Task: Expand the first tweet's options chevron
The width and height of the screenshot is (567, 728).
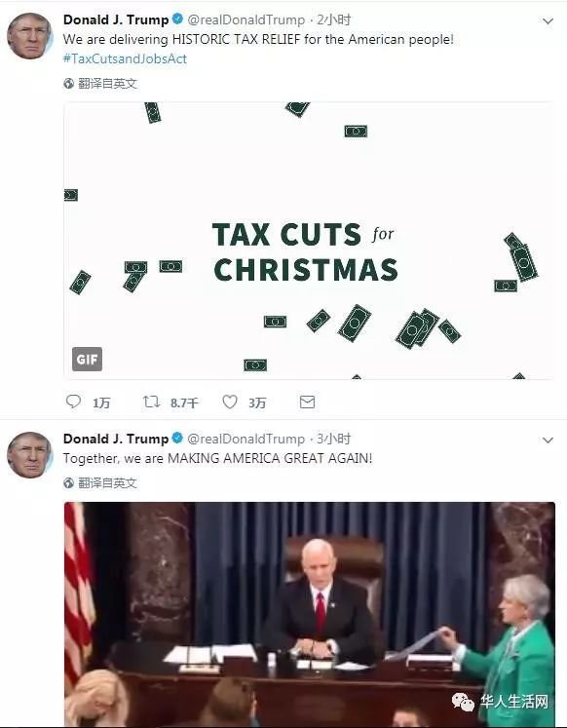Action: (548, 21)
